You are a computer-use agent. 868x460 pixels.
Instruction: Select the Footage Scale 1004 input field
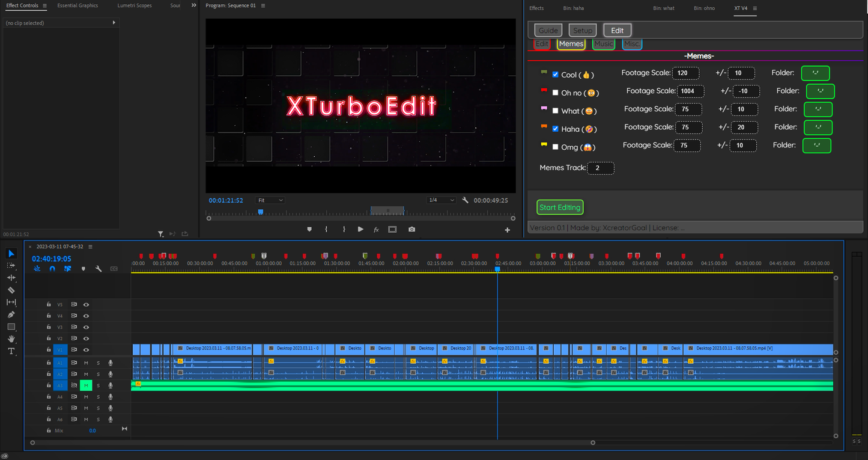tap(690, 91)
